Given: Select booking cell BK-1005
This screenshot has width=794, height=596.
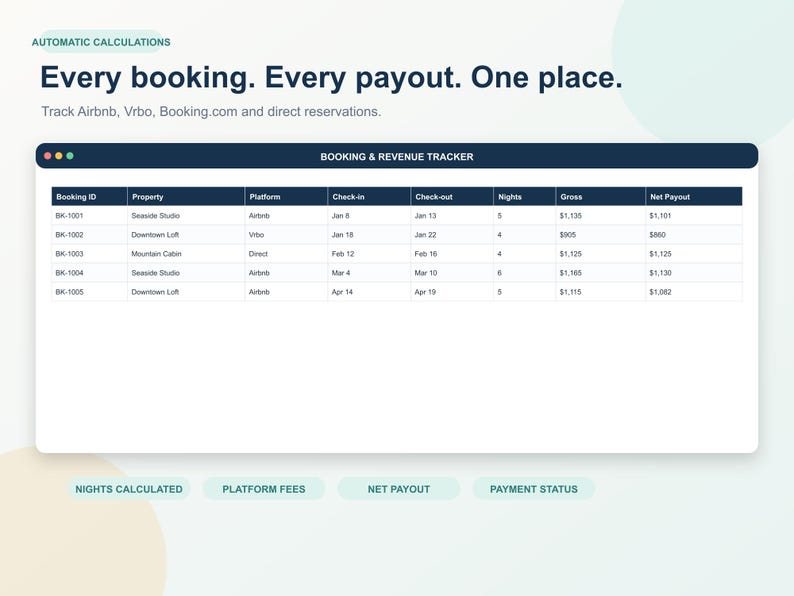Looking at the screenshot, I should (x=90, y=292).
